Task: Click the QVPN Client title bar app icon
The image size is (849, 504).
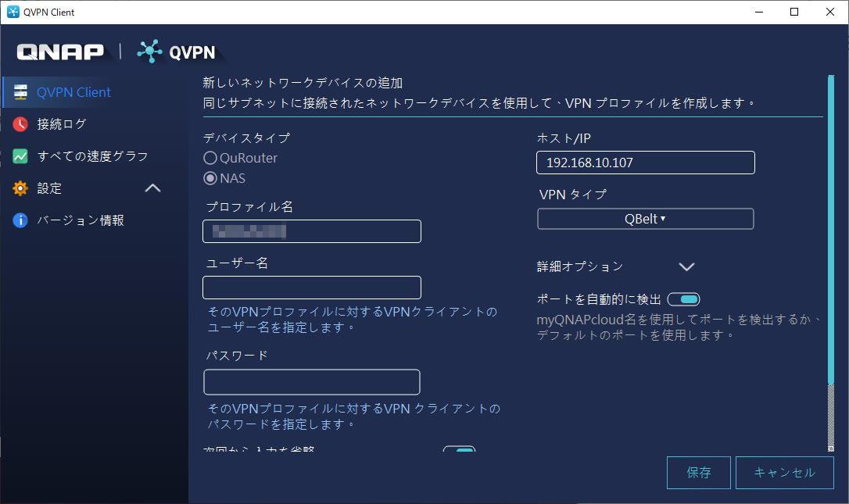Action: (12, 12)
